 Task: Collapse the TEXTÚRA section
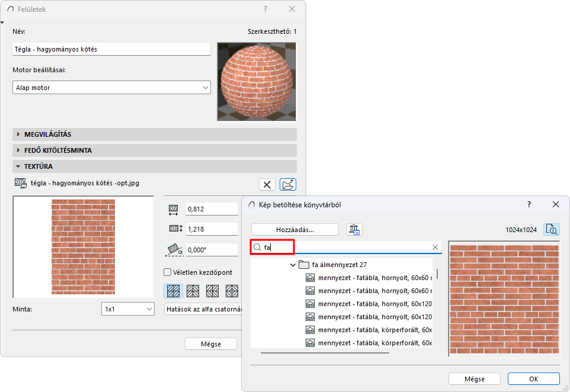pyautogui.click(x=155, y=166)
